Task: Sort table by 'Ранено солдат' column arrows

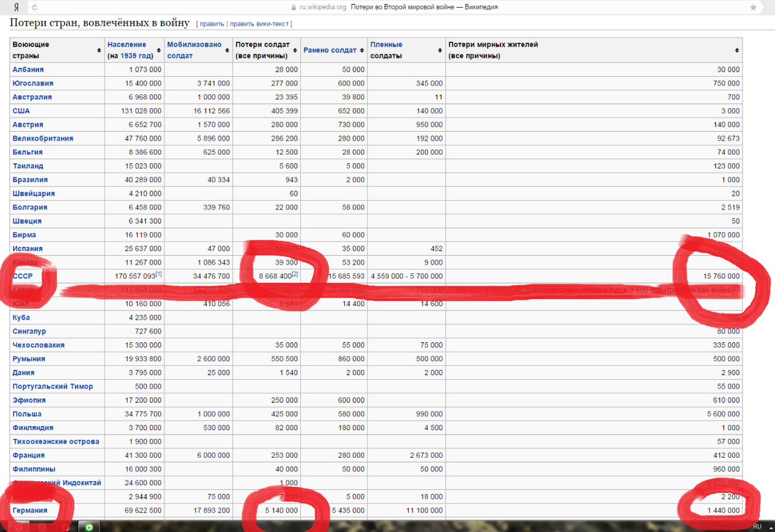Action: (362, 50)
